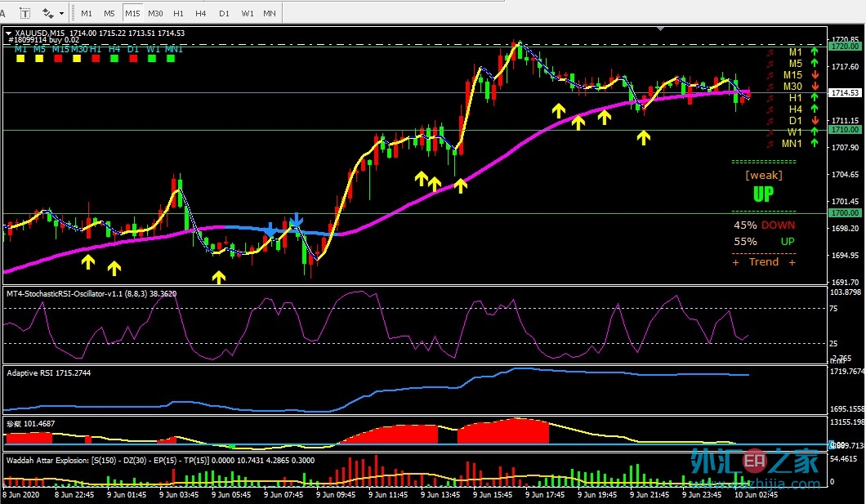Click the yellow D1 label in trend panel

[795, 120]
